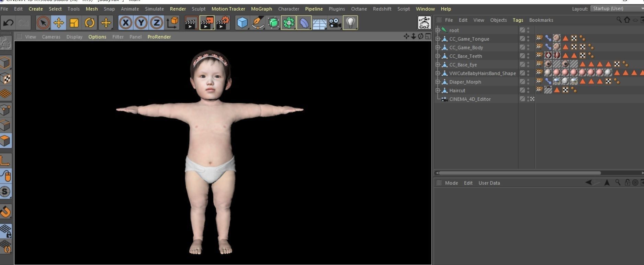Toggle visibility dots for Diaper_Morph
Image resolution: width=644 pixels, height=265 pixels.
tap(528, 82)
